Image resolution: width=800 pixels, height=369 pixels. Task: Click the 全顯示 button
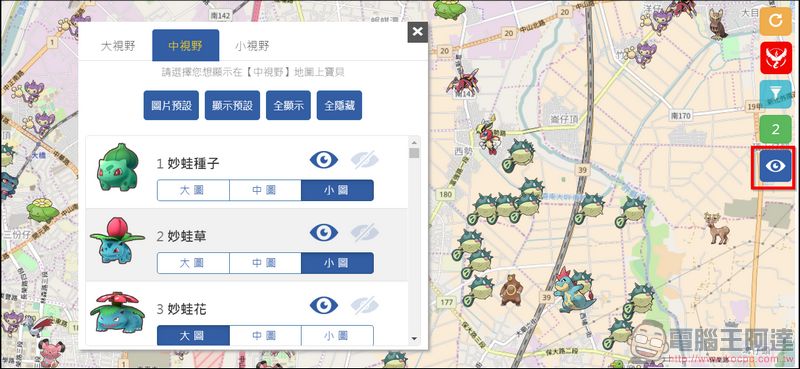(288, 106)
